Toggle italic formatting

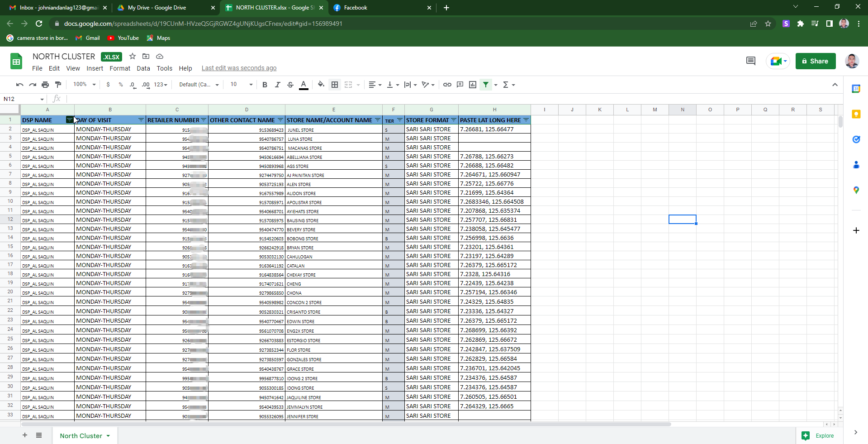(277, 85)
